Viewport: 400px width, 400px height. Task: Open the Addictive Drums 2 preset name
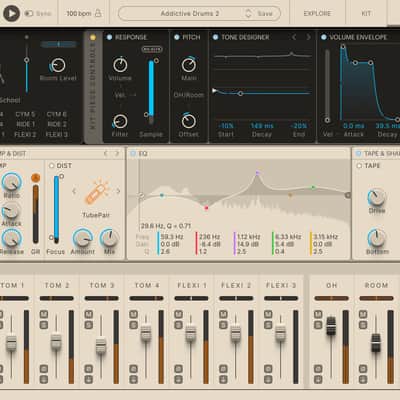click(x=190, y=13)
